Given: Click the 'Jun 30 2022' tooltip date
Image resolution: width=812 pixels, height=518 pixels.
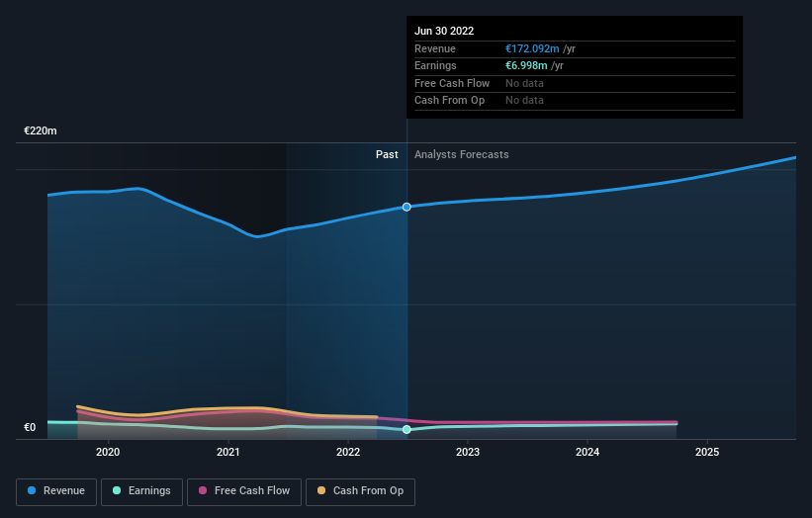Looking at the screenshot, I should point(444,31).
